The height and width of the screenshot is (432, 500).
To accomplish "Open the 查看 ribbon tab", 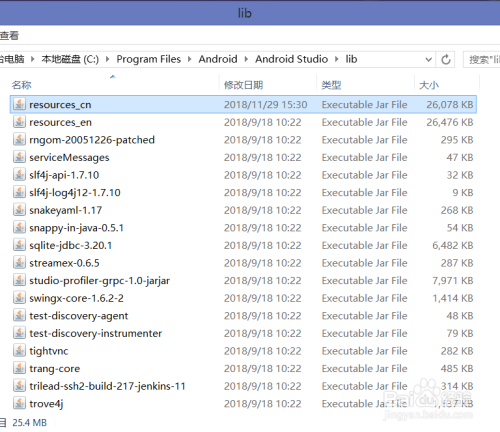I will [9, 36].
